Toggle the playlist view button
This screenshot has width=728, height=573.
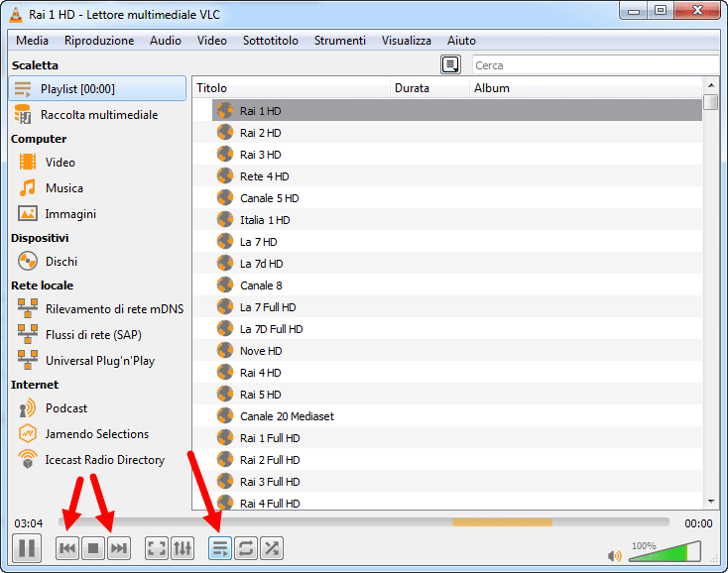click(220, 548)
